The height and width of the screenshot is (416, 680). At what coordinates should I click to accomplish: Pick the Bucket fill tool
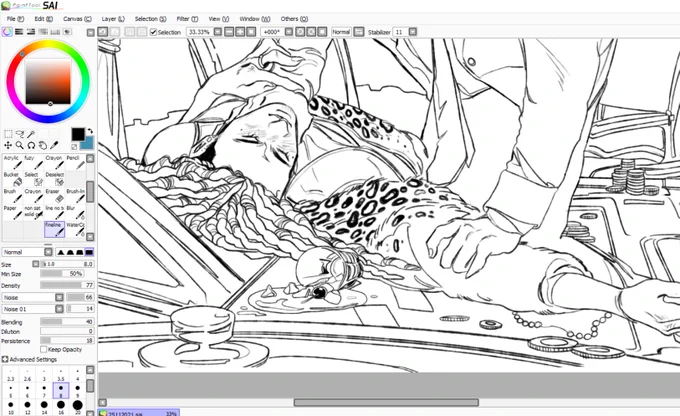point(13,179)
